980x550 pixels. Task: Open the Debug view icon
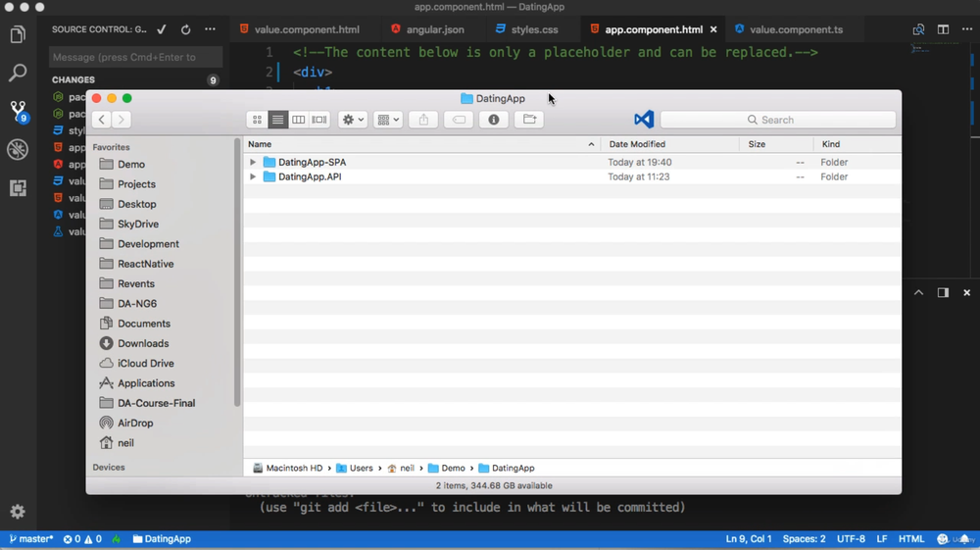(18, 149)
